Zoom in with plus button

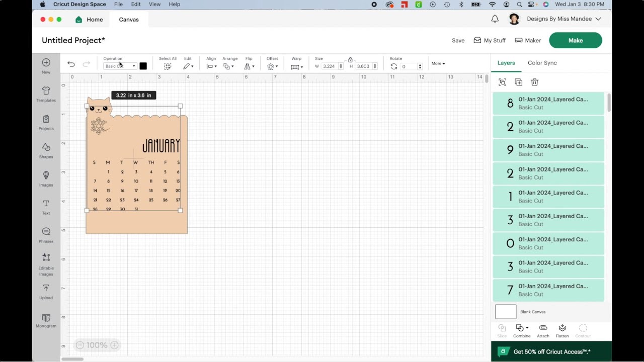(114, 345)
